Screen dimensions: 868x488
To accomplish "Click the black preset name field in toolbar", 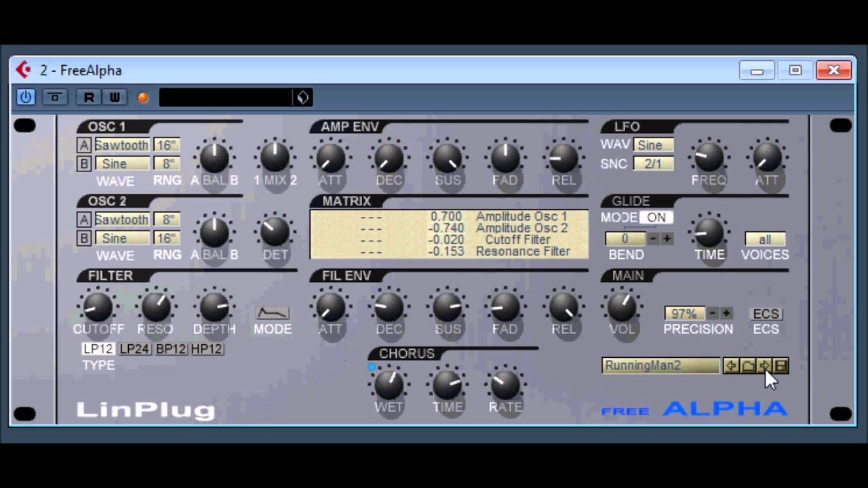I will pos(226,98).
